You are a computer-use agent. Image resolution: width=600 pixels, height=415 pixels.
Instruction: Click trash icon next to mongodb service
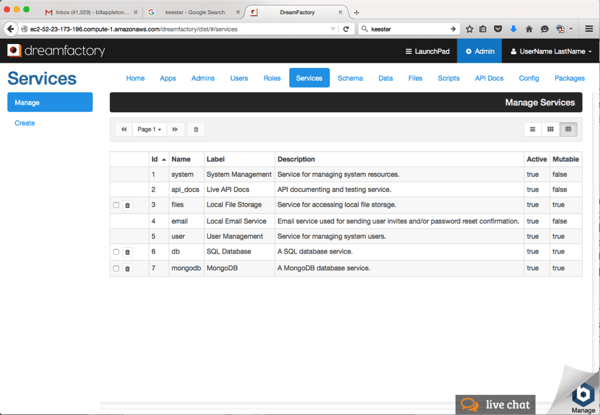[x=127, y=268]
